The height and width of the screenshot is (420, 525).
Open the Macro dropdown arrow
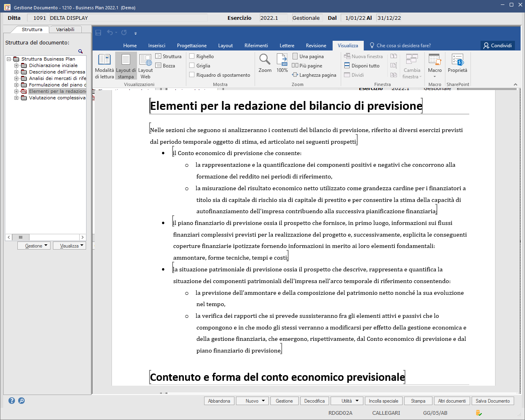(435, 76)
